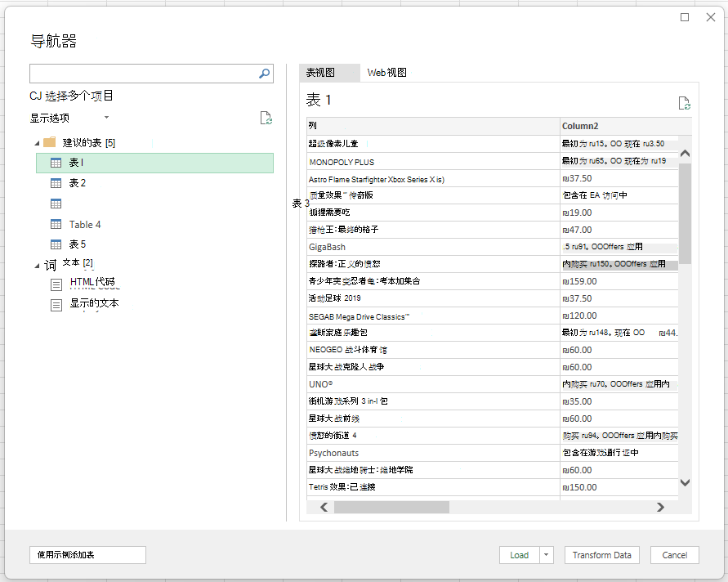Click the preview refresh icon near 表 1

tap(685, 103)
